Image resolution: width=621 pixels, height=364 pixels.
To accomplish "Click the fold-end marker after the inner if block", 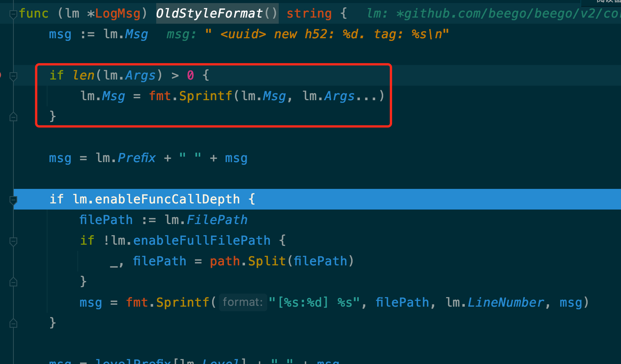I will [x=13, y=282].
